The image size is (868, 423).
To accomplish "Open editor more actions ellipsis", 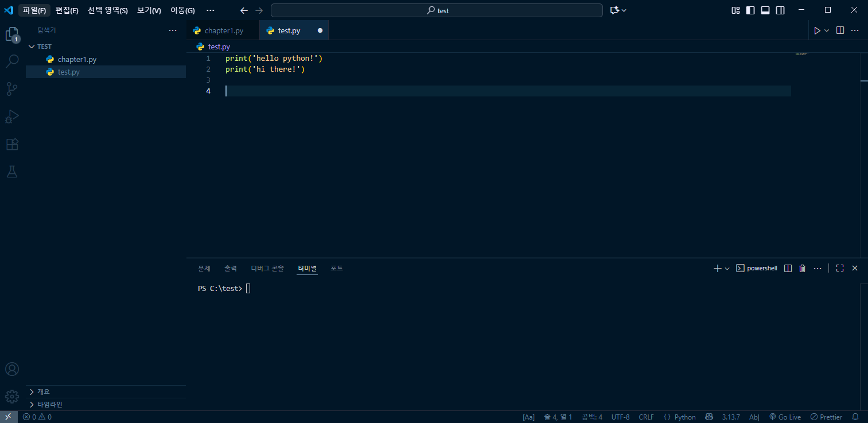I will [x=855, y=30].
